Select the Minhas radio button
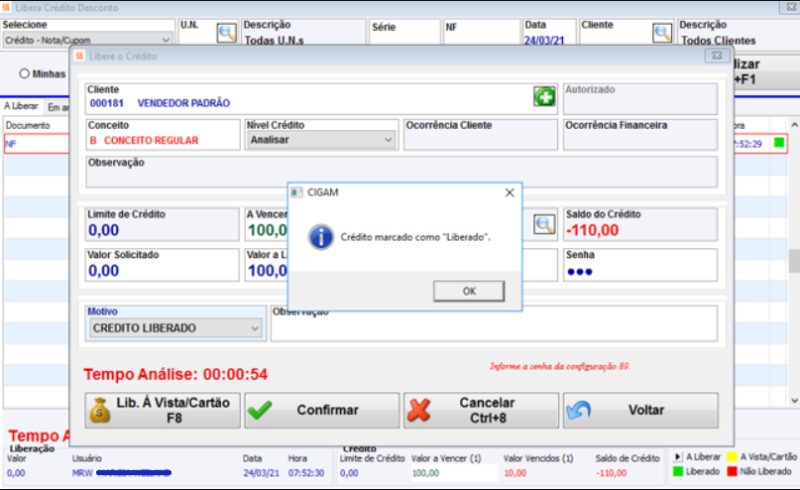 24,74
